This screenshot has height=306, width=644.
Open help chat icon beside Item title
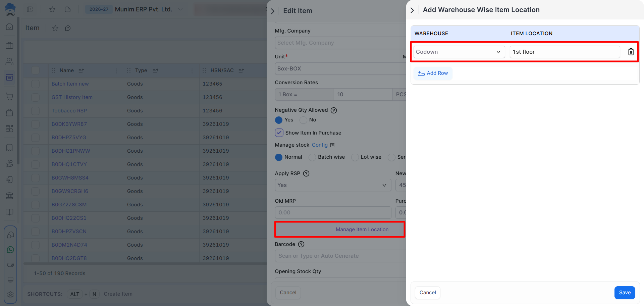[x=68, y=28]
